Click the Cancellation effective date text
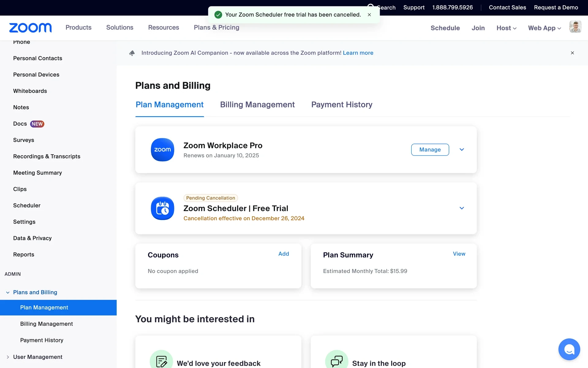588x368 pixels. [x=244, y=218]
